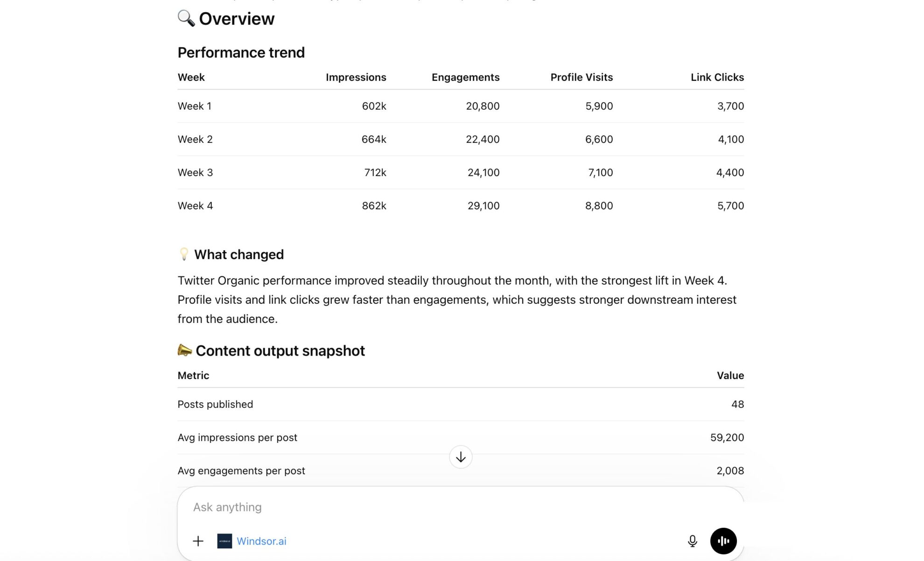The image size is (924, 561).
Task: Select the Link Clicks column header
Action: pos(717,77)
